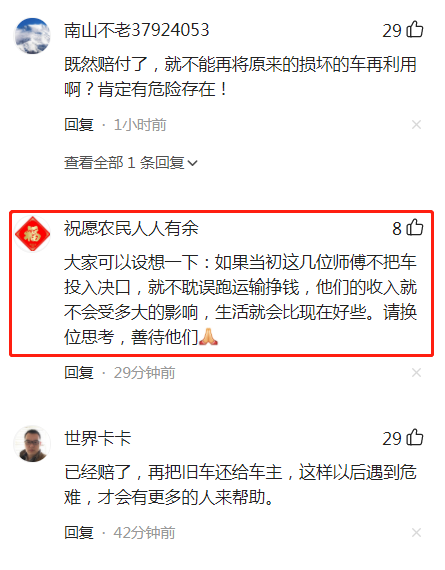Like the comment by 南山不老37924053

pos(414,29)
